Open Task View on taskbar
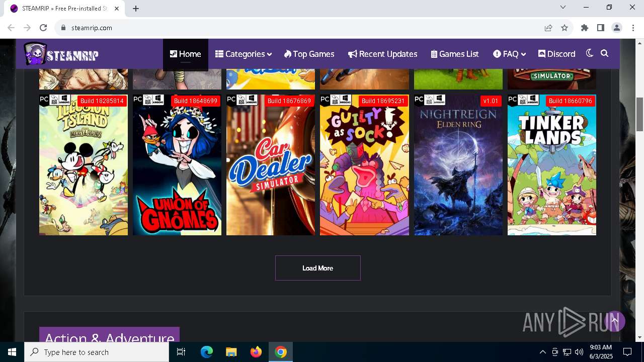Image resolution: width=644 pixels, height=362 pixels. (181, 352)
